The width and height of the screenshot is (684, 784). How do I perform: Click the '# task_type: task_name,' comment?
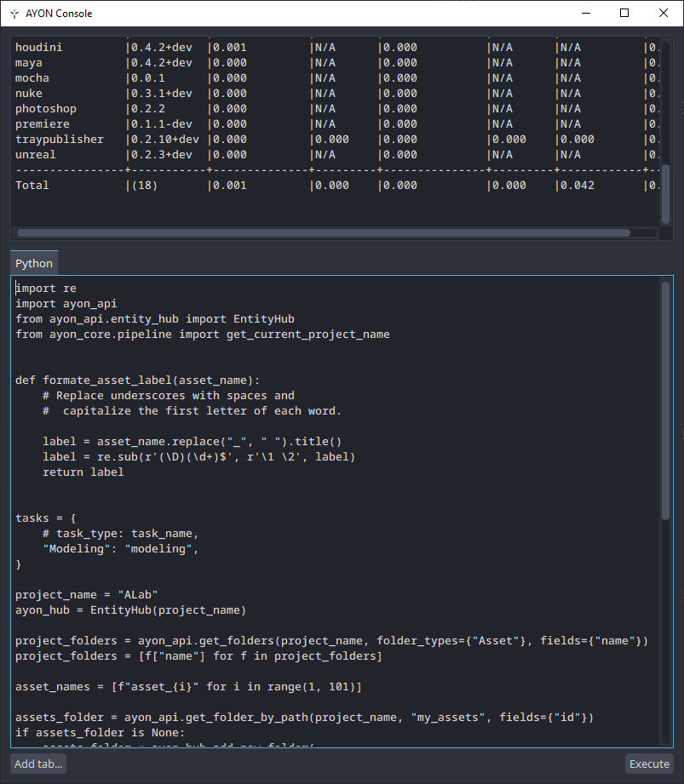pos(121,534)
